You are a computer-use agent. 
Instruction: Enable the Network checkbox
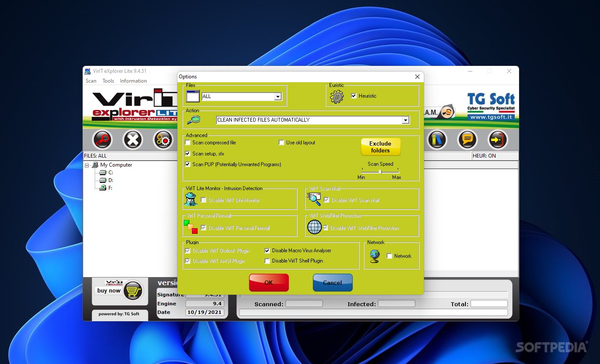390,256
